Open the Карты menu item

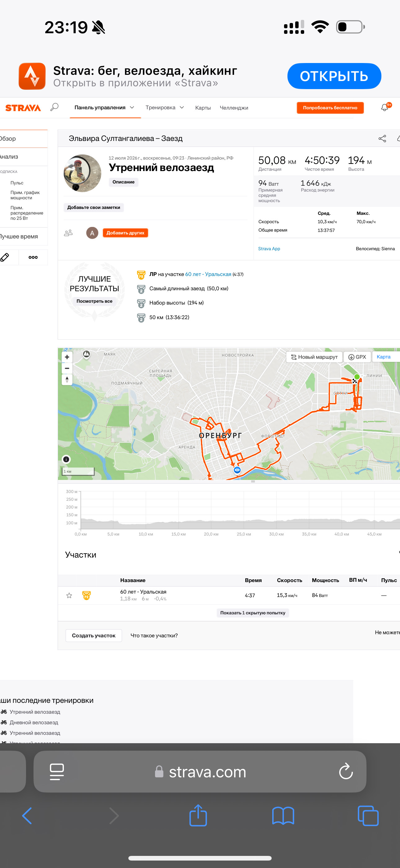pyautogui.click(x=203, y=108)
